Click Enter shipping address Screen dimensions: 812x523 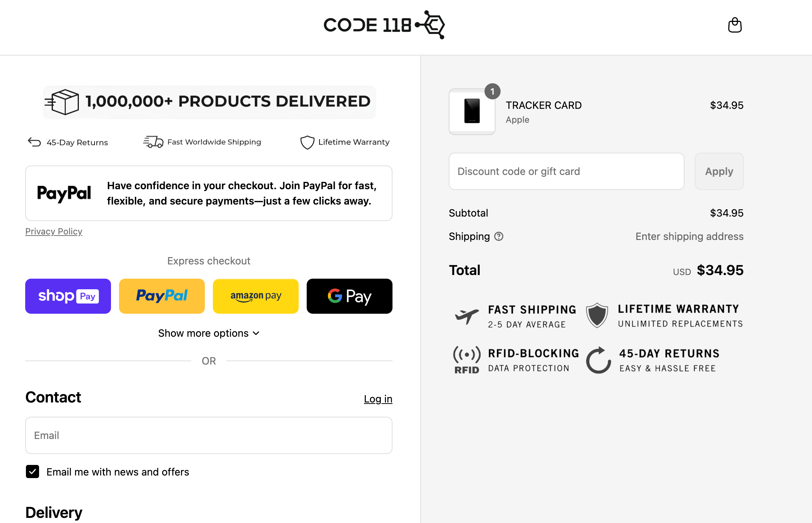click(689, 237)
